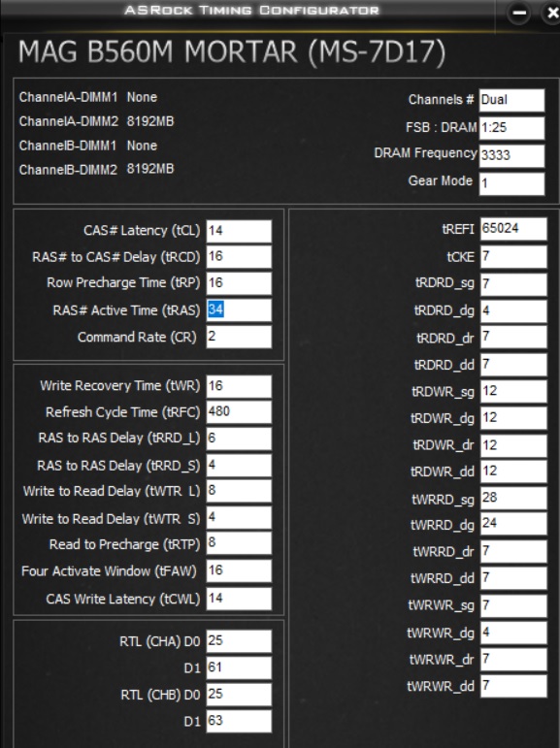This screenshot has width=560, height=748.
Task: Select the tRDWR_dd value field
Action: [513, 472]
